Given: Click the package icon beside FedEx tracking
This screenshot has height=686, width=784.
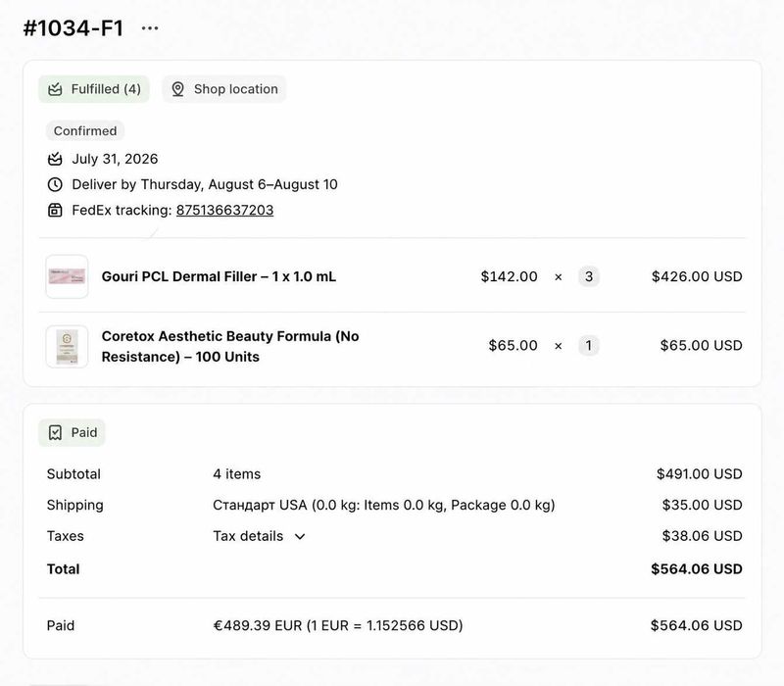Looking at the screenshot, I should [x=55, y=210].
